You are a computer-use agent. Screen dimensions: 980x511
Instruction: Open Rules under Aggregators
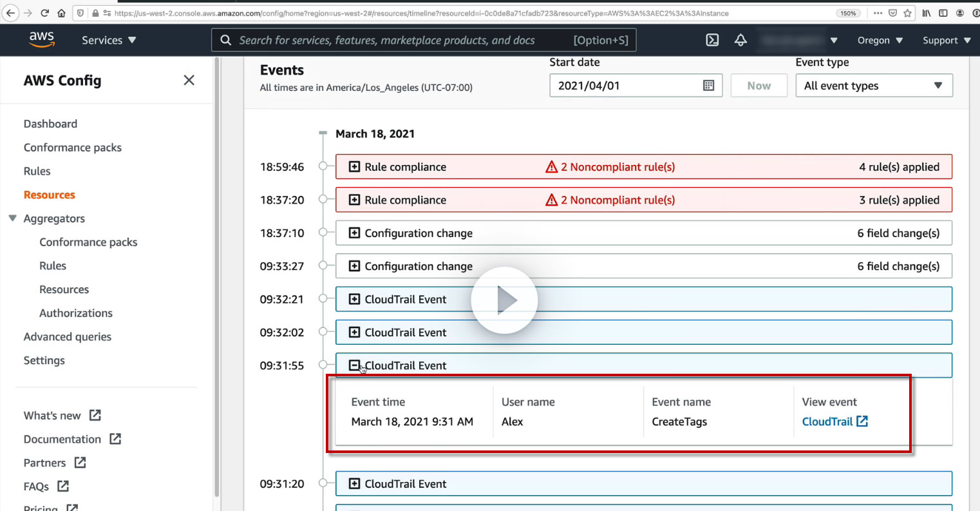click(53, 265)
